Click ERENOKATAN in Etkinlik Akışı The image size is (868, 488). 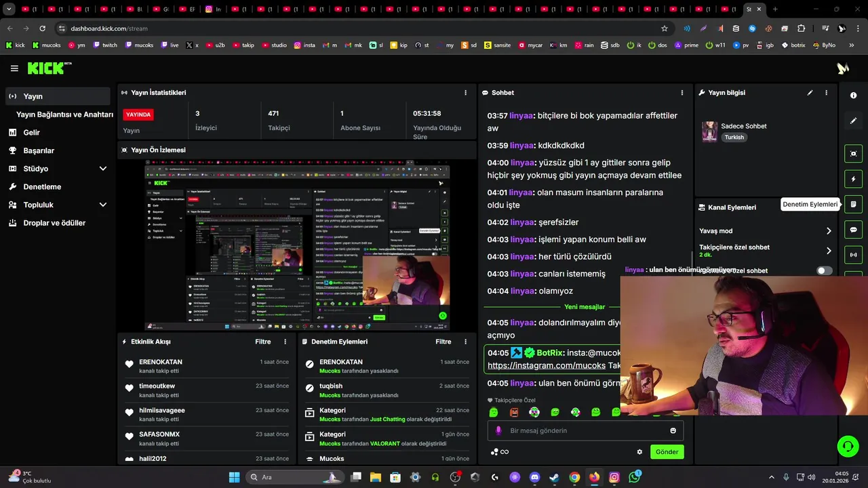[x=161, y=362]
